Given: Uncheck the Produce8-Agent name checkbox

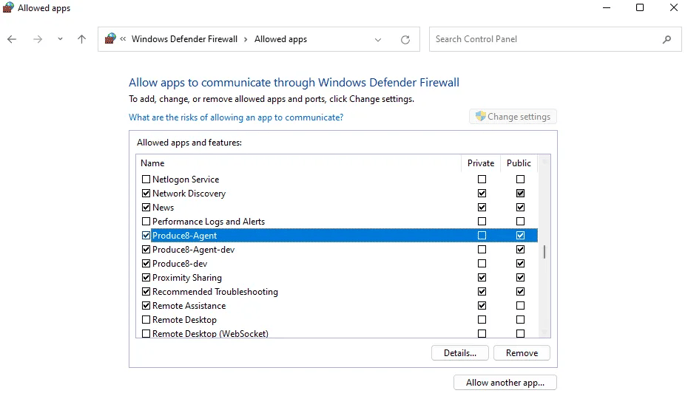Looking at the screenshot, I should coord(146,235).
